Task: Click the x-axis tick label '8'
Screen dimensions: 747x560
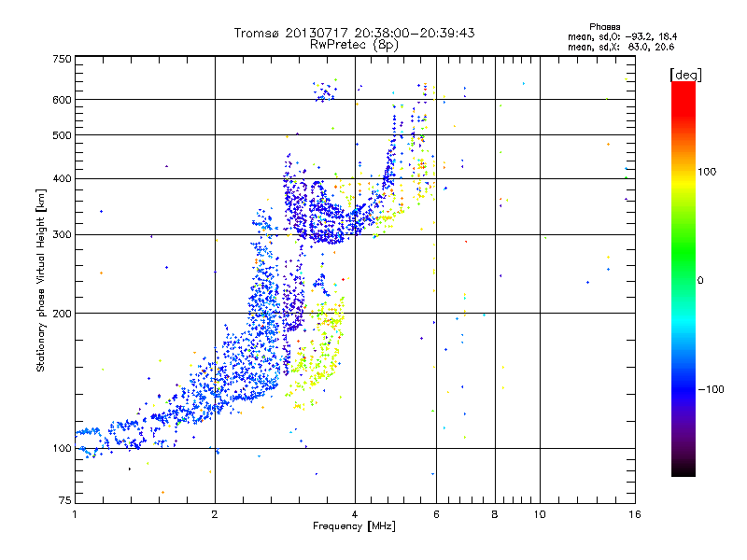Action: coord(495,514)
